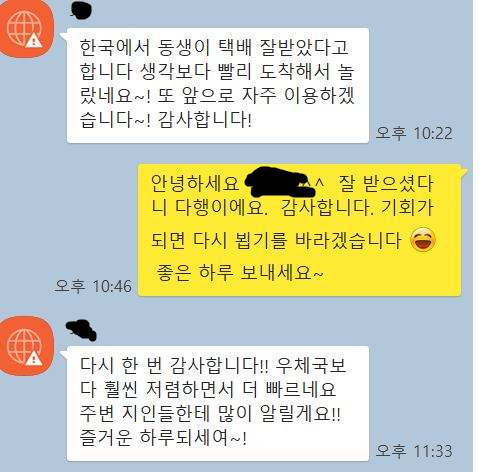Open the bottom sender's globe profile picture
The width and height of the screenshot is (496, 472).
click(25, 346)
